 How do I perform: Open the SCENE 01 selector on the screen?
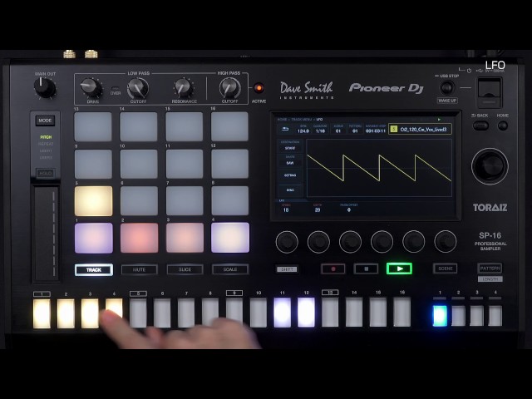point(338,129)
